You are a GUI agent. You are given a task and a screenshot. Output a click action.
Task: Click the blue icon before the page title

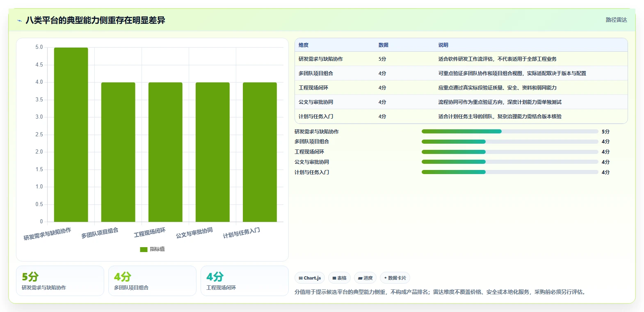coord(19,21)
